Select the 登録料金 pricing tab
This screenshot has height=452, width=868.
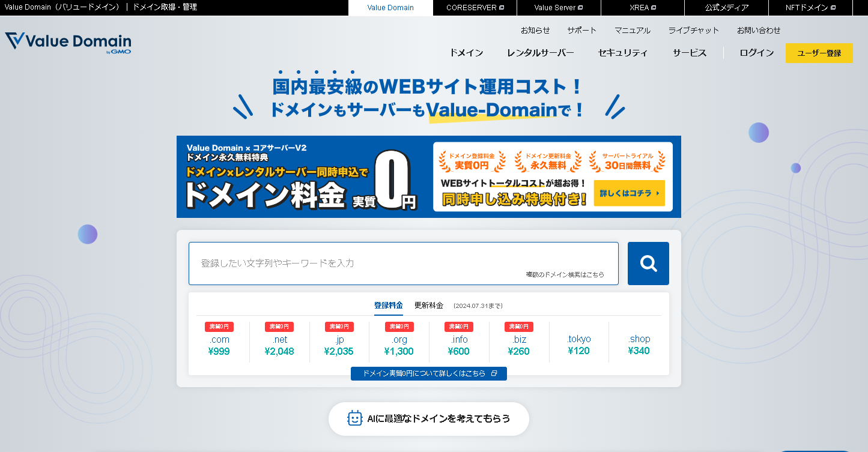click(x=389, y=306)
